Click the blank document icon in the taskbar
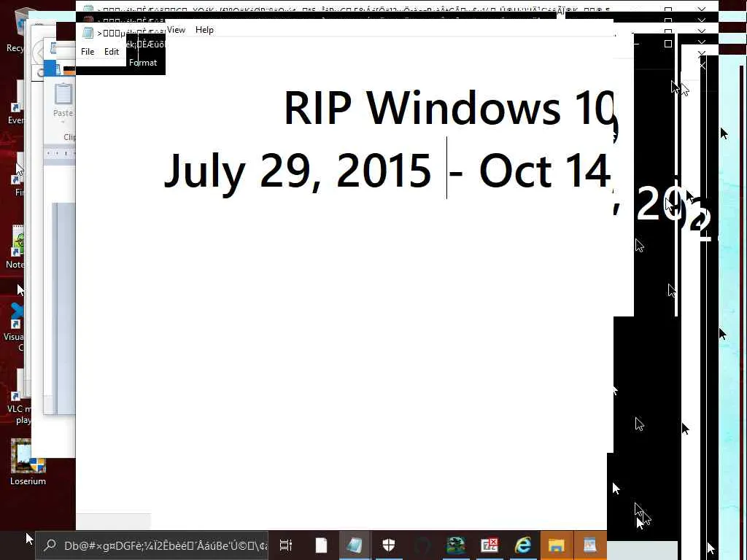747x560 pixels. point(321,545)
